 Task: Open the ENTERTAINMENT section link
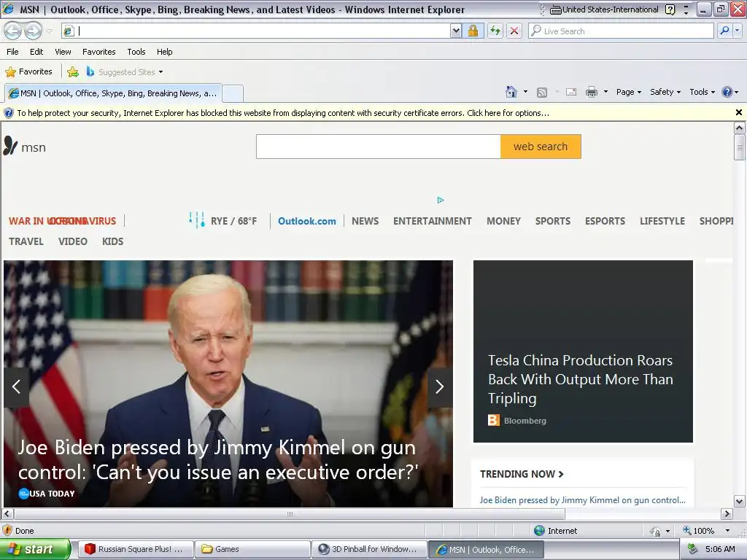(x=432, y=221)
